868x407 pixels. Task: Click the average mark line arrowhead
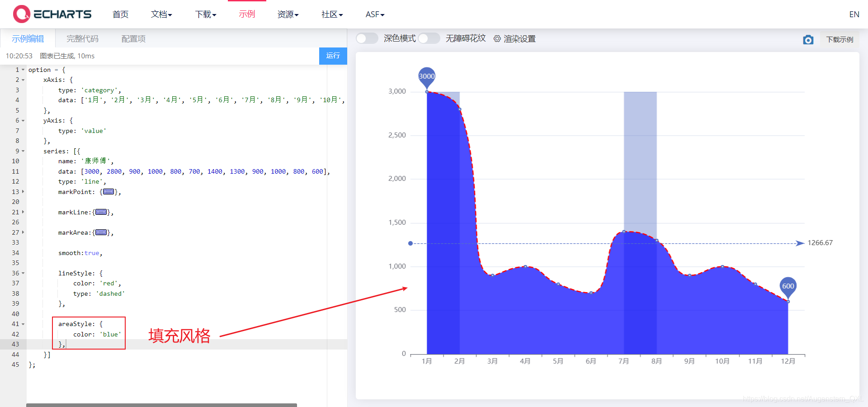(800, 243)
